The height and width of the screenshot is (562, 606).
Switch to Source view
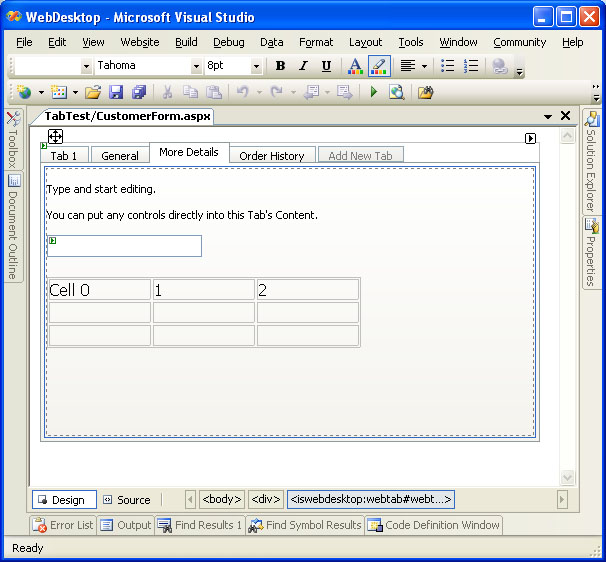click(x=126, y=500)
